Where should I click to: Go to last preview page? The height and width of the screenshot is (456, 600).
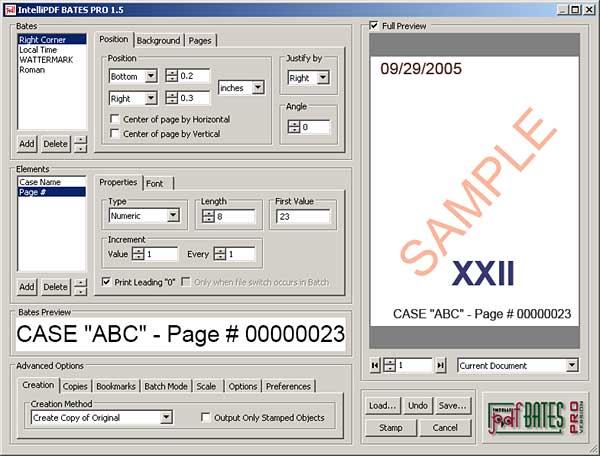click(x=441, y=366)
